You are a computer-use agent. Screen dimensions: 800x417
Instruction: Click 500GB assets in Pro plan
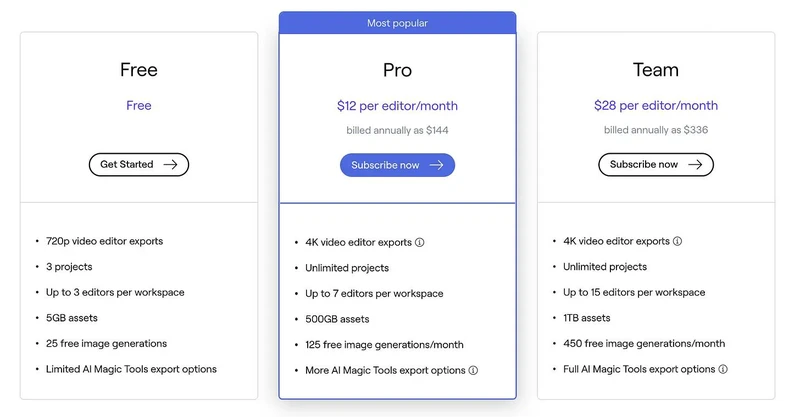[x=337, y=319]
